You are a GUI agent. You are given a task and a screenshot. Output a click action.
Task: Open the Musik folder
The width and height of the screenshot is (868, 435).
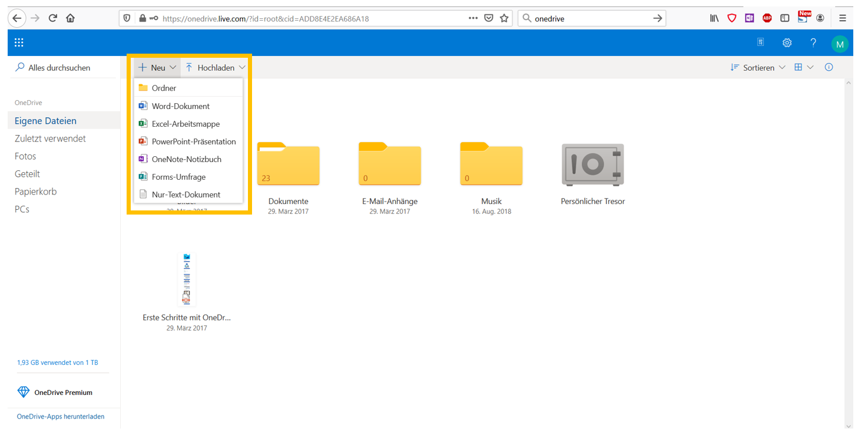[x=491, y=178]
